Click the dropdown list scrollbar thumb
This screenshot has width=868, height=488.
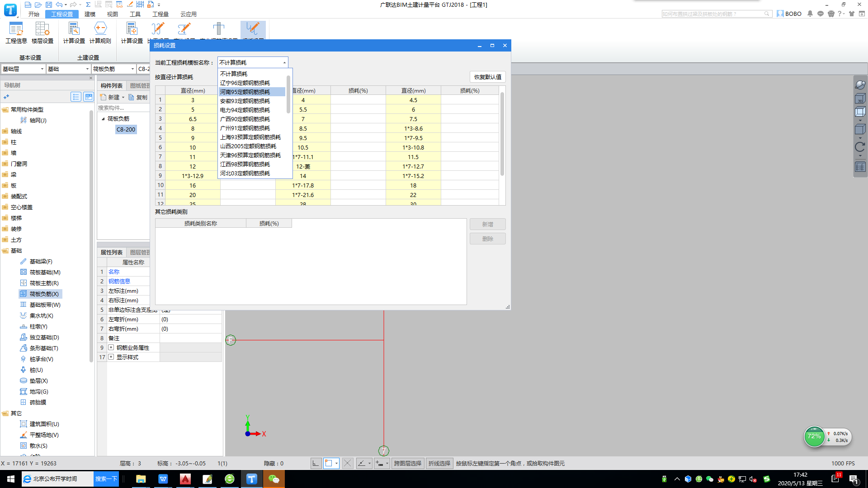288,95
